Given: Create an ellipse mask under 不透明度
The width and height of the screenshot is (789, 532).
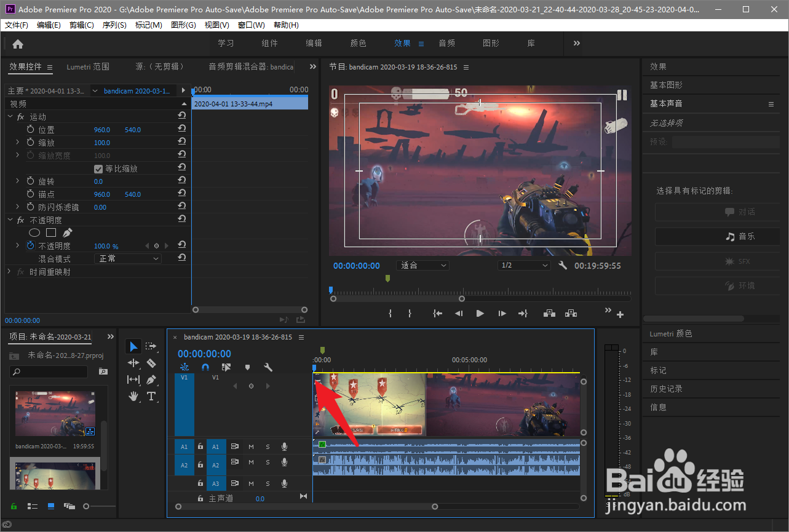Looking at the screenshot, I should click(35, 232).
